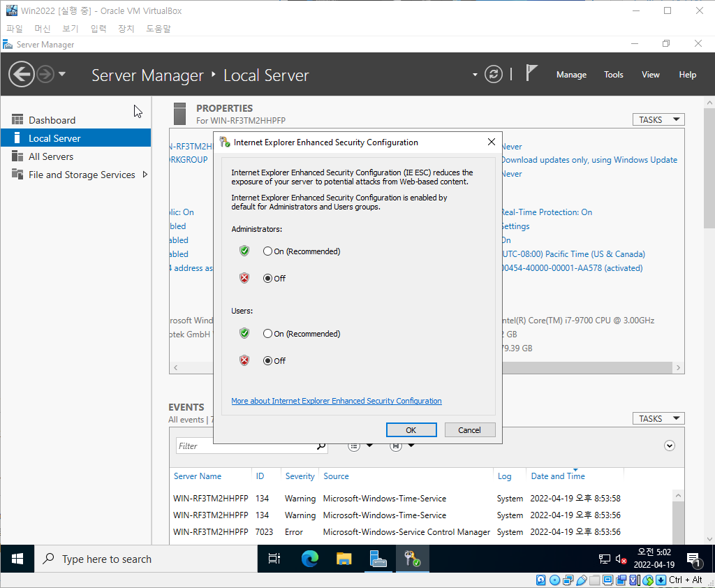Image resolution: width=715 pixels, height=588 pixels.
Task: Click the filter search magnifier icon
Action: (x=321, y=446)
